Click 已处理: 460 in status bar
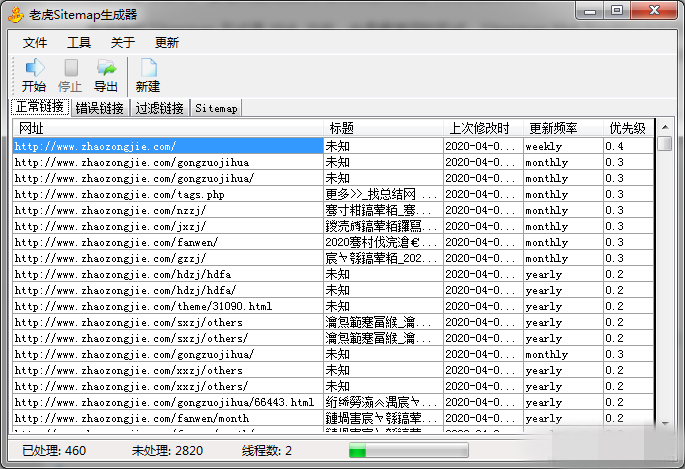This screenshot has height=469, width=685. (54, 450)
